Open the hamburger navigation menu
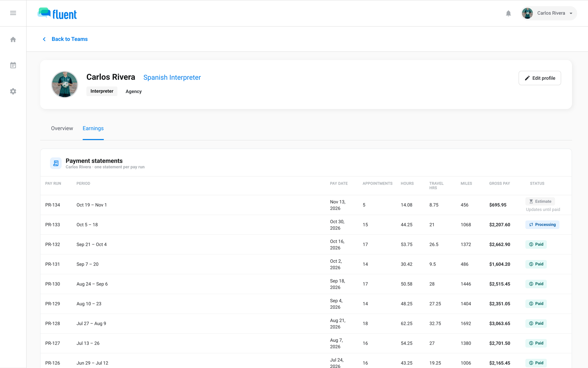Viewport: 588px width, 368px height. (13, 13)
